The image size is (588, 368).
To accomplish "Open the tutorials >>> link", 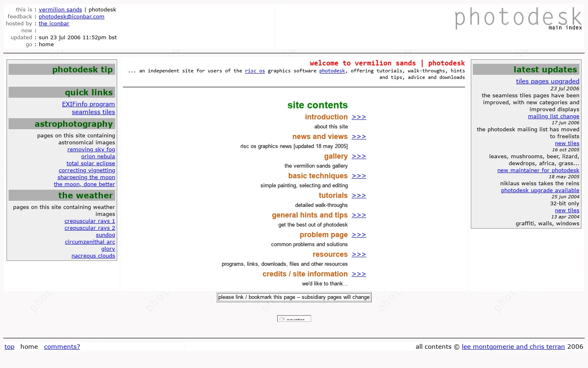I will [359, 195].
